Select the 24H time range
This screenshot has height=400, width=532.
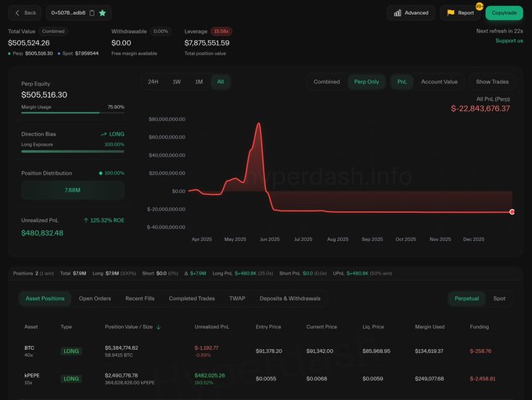pos(153,82)
